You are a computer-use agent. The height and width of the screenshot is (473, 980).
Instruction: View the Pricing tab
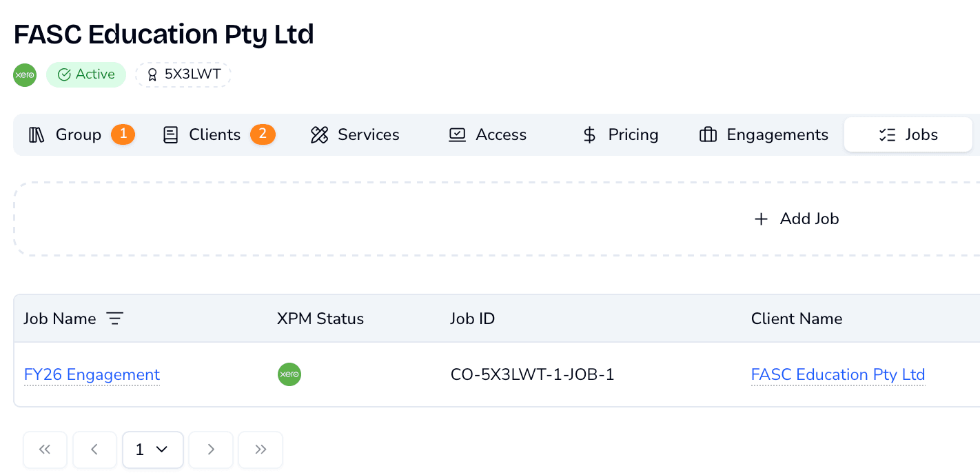tap(620, 134)
